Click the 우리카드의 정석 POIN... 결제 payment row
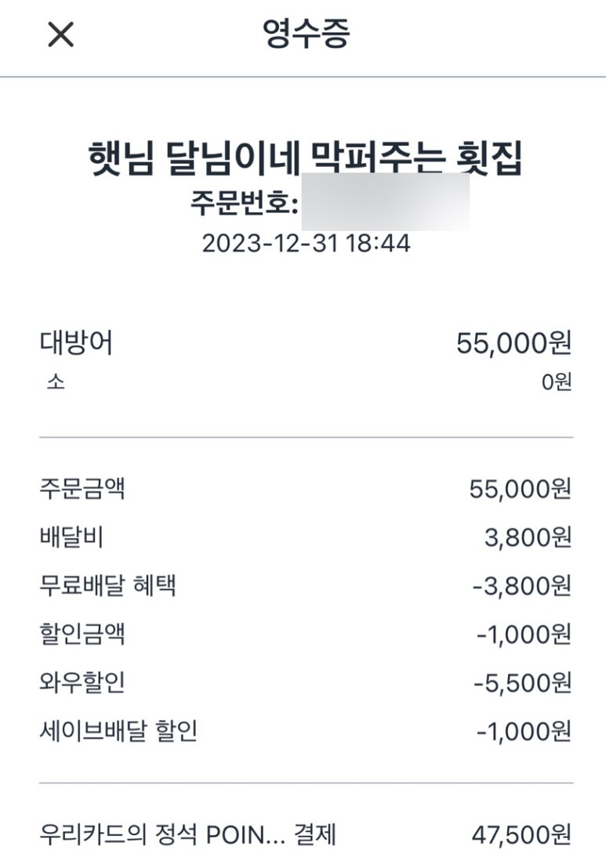Screen dimensions: 606x868 click(x=188, y=835)
